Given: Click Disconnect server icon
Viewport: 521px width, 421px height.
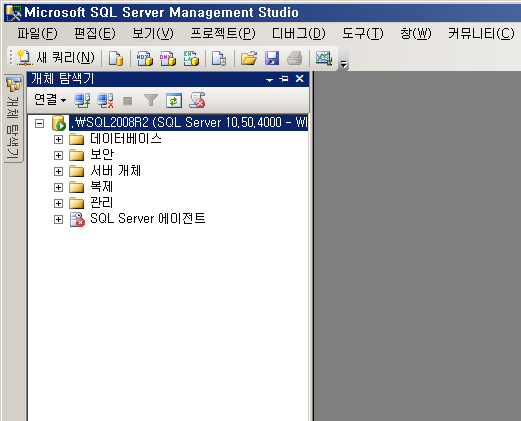Looking at the screenshot, I should [x=105, y=100].
